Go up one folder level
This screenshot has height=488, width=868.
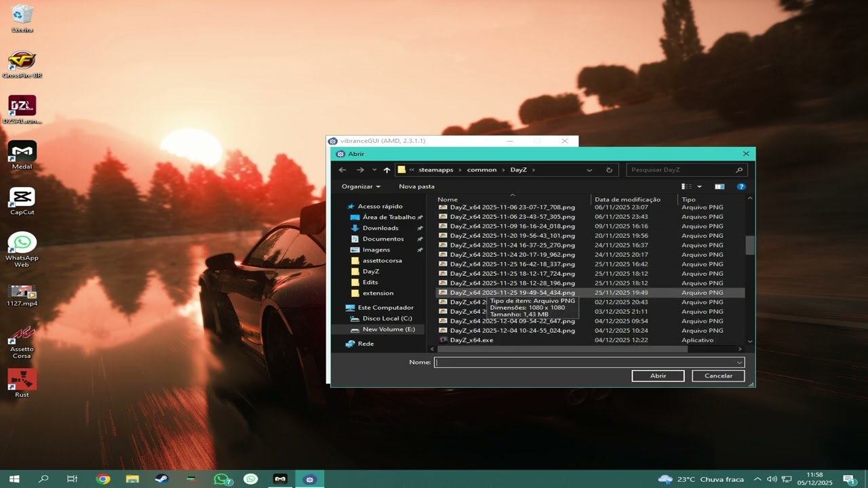tap(387, 170)
